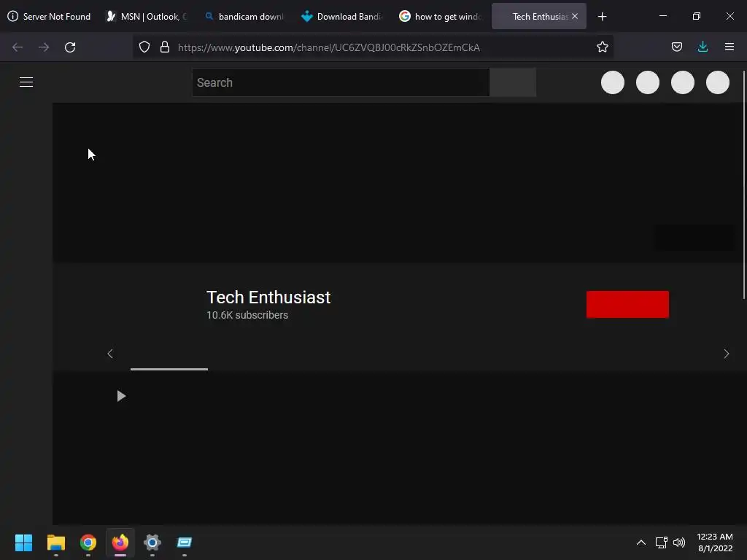Open network status tray icon
747x560 pixels.
[x=661, y=542]
